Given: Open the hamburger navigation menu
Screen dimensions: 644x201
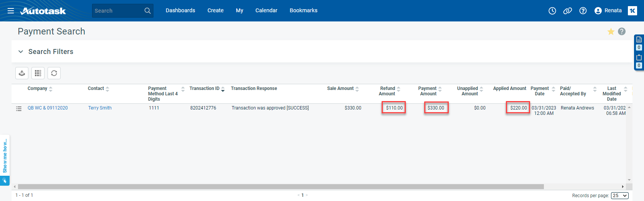Looking at the screenshot, I should pyautogui.click(x=11, y=11).
